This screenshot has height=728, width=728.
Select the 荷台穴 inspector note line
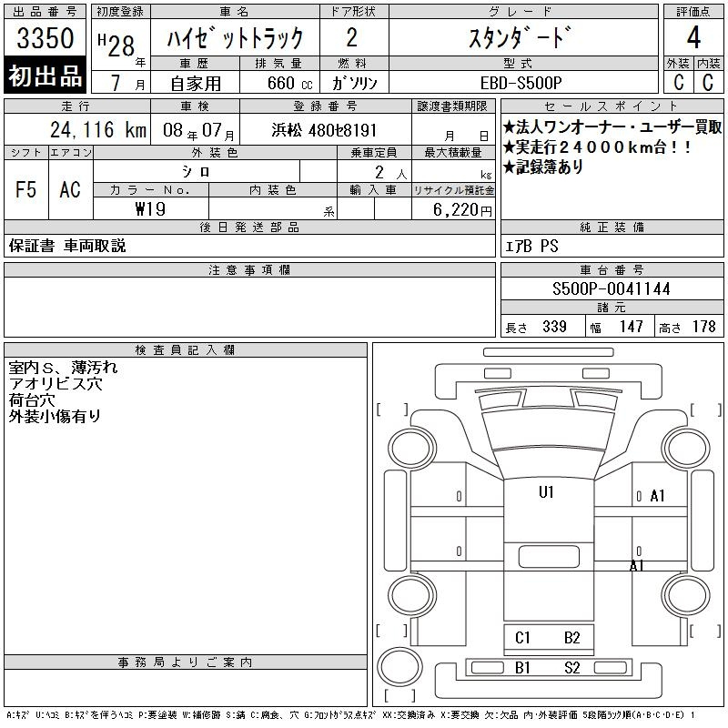coord(33,400)
